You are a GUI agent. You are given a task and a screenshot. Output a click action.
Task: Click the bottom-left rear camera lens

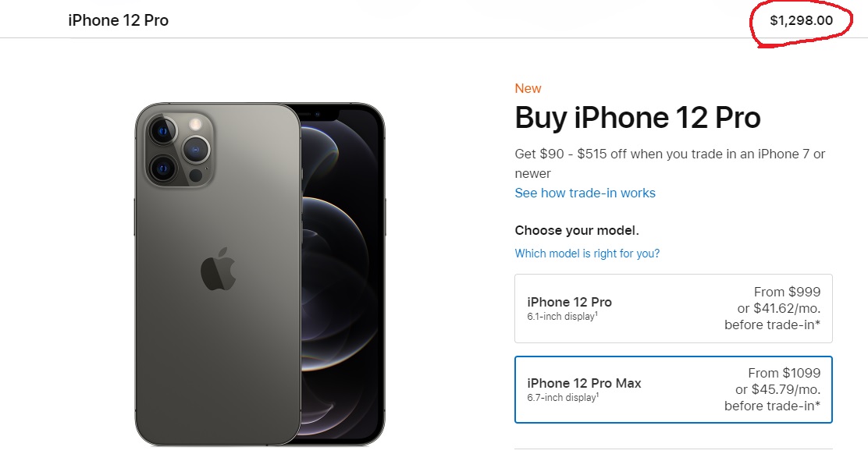pyautogui.click(x=162, y=168)
